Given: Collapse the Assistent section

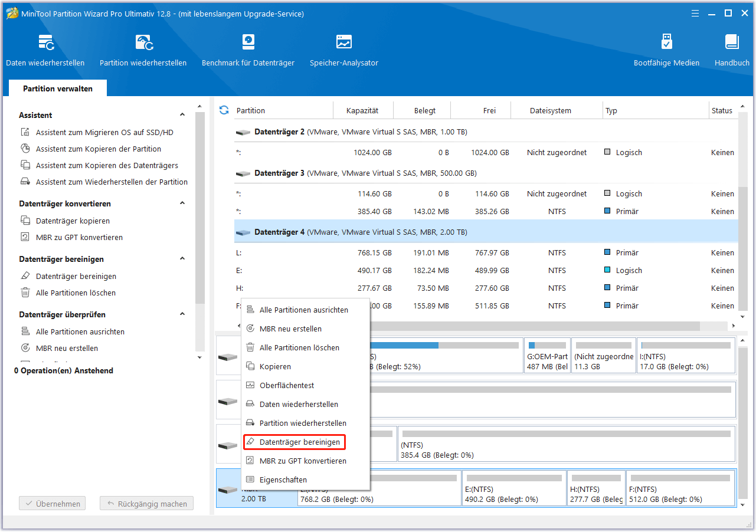Looking at the screenshot, I should (x=182, y=115).
